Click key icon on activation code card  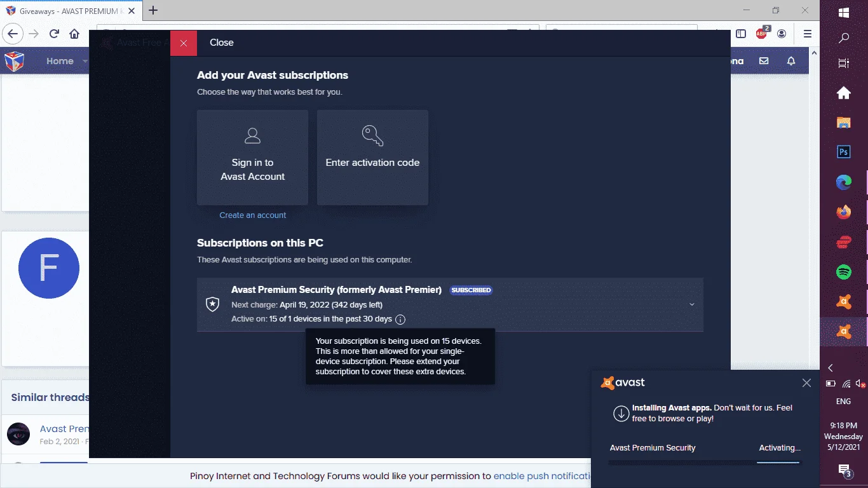(x=372, y=135)
